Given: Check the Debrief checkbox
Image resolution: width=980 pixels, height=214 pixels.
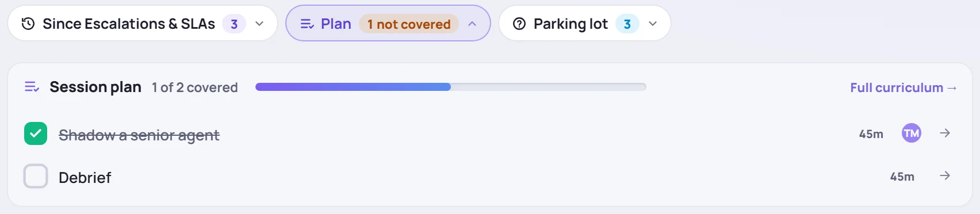Looking at the screenshot, I should tap(36, 176).
